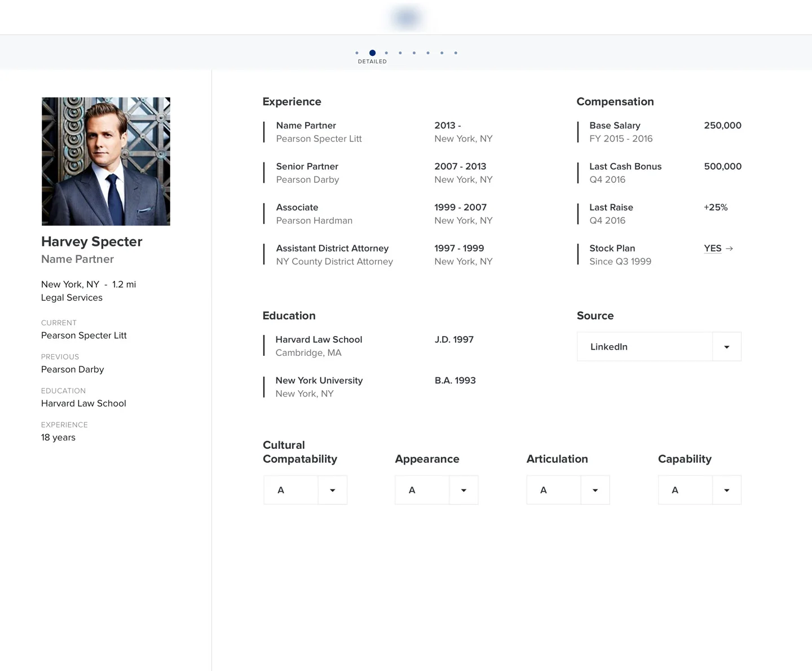This screenshot has height=671, width=812.
Task: Expand the Source dropdown arrow
Action: point(727,347)
